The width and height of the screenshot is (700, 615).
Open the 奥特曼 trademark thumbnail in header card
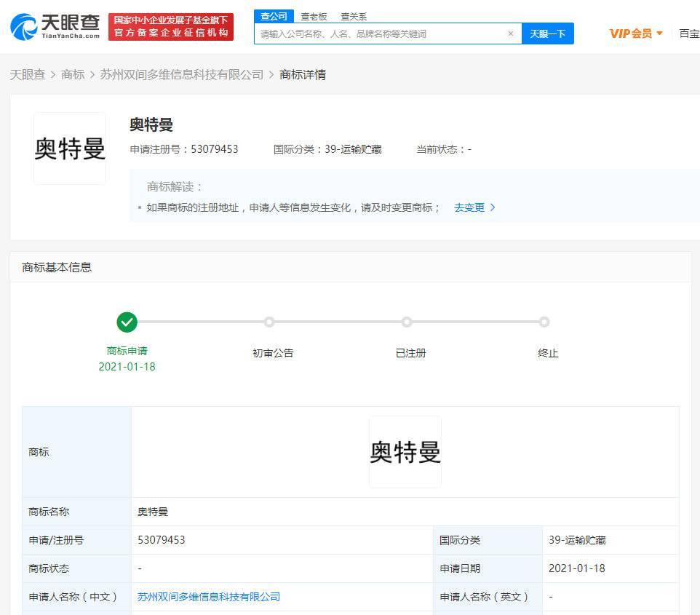[70, 148]
